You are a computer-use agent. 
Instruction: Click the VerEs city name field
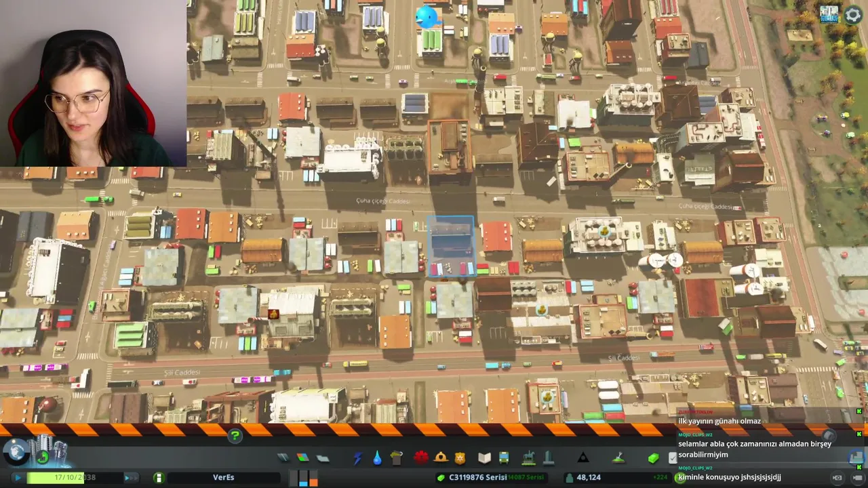click(x=223, y=478)
